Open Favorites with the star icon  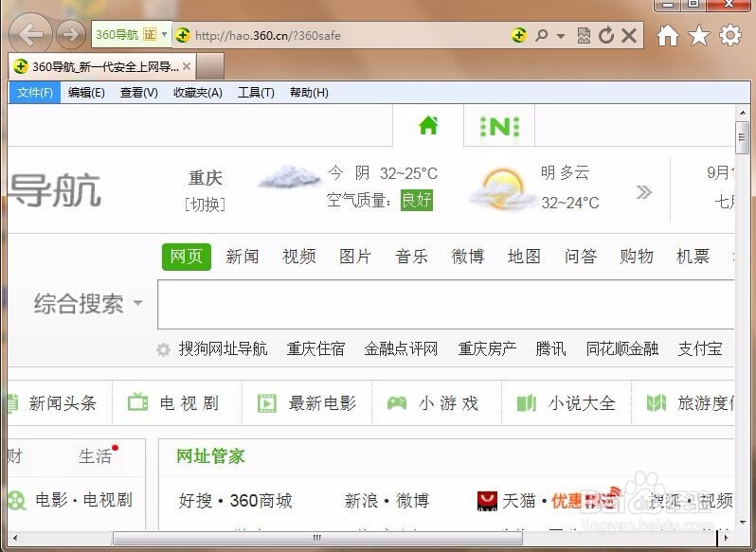point(699,35)
